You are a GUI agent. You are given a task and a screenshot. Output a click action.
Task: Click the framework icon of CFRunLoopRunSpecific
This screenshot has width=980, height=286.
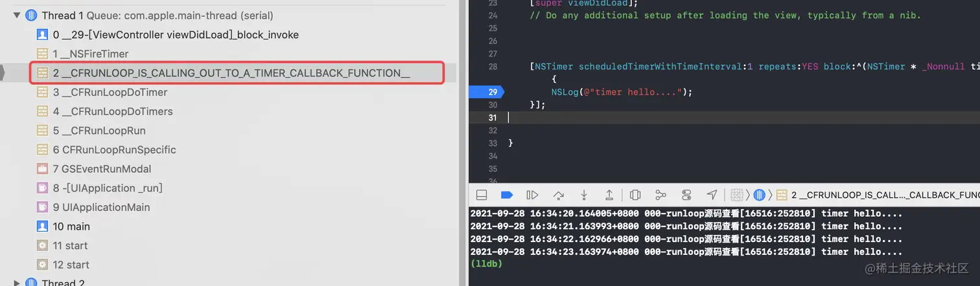coord(42,149)
